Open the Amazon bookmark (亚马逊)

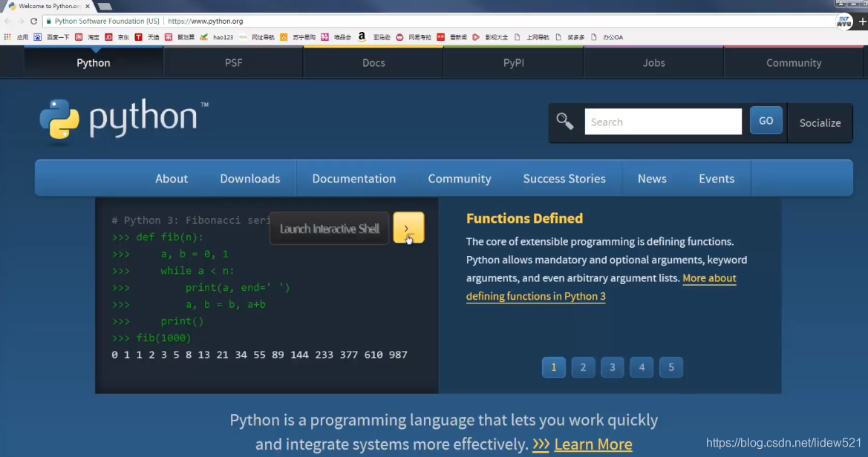373,37
